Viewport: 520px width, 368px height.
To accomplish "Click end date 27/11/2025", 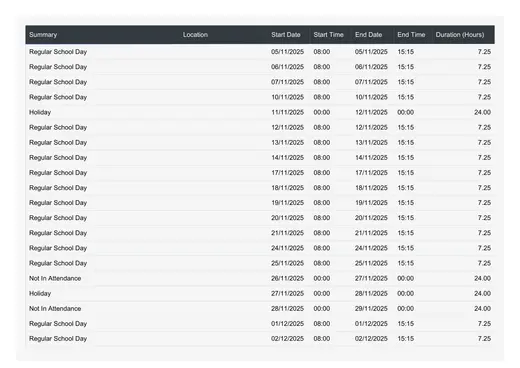I will 371,278.
